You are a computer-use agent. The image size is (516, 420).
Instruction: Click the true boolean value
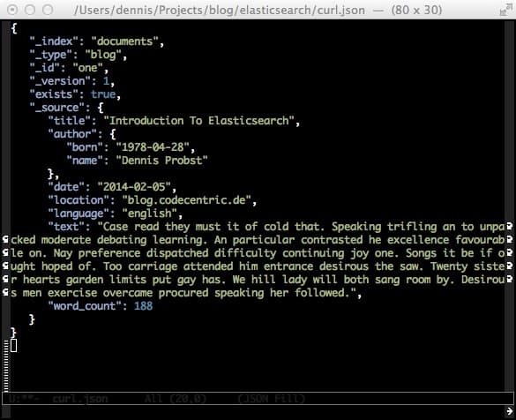tap(103, 94)
